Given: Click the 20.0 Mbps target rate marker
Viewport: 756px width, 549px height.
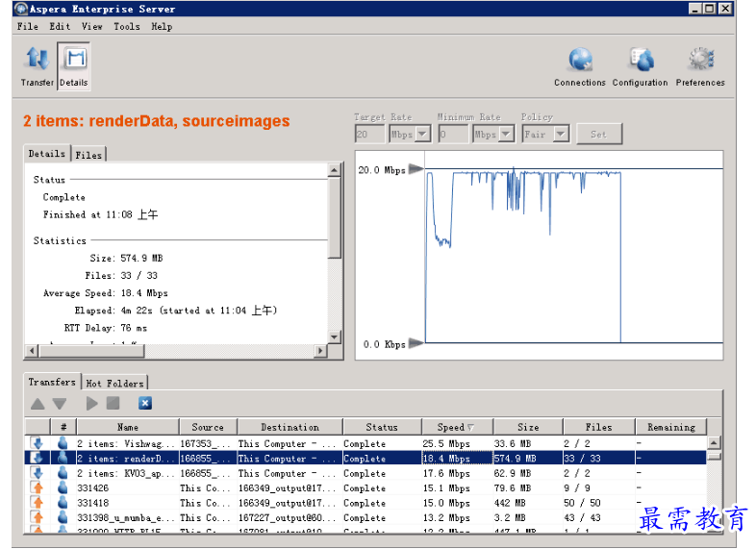Looking at the screenshot, I should click(x=416, y=169).
